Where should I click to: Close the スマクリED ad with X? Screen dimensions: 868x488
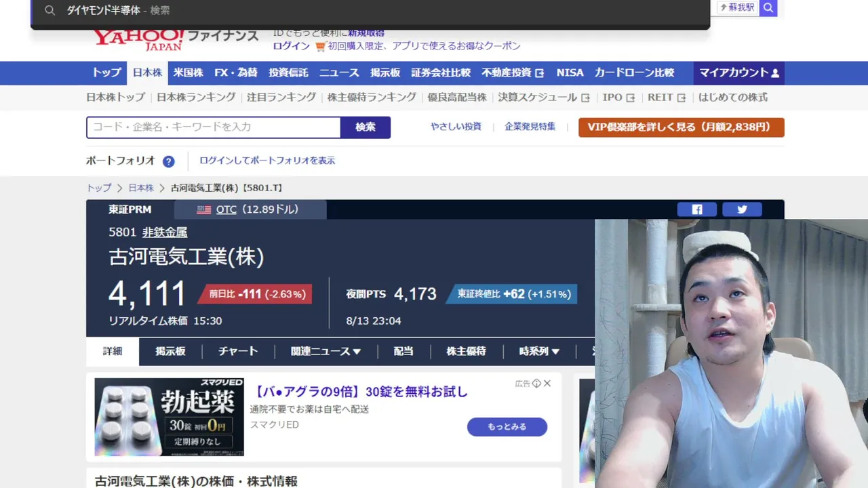[547, 384]
